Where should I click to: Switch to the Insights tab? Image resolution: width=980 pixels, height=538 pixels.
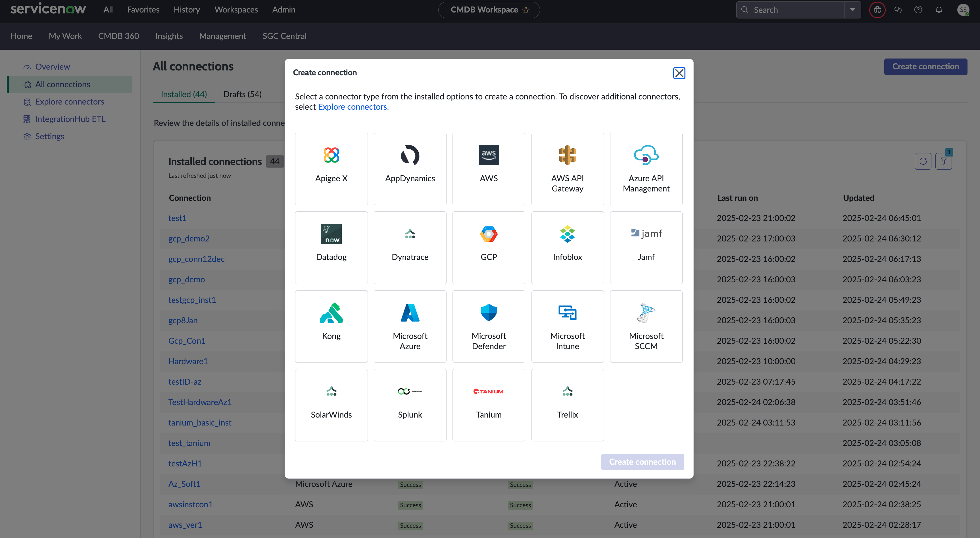[x=169, y=36]
